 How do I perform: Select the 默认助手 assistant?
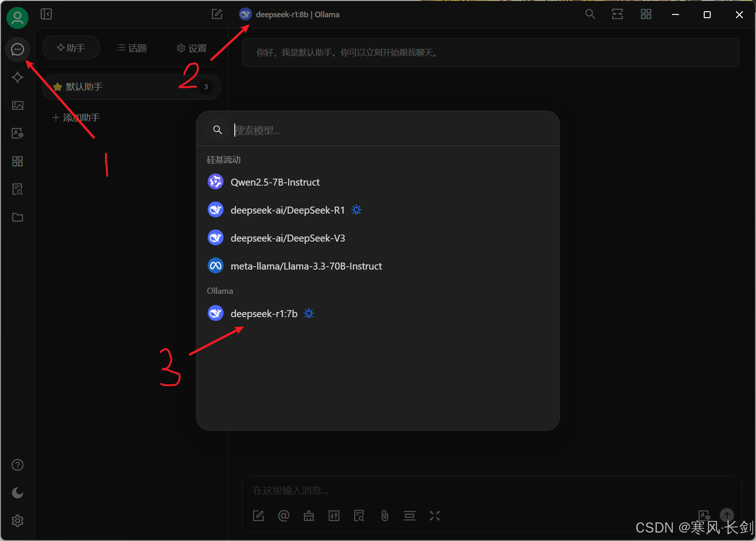132,87
